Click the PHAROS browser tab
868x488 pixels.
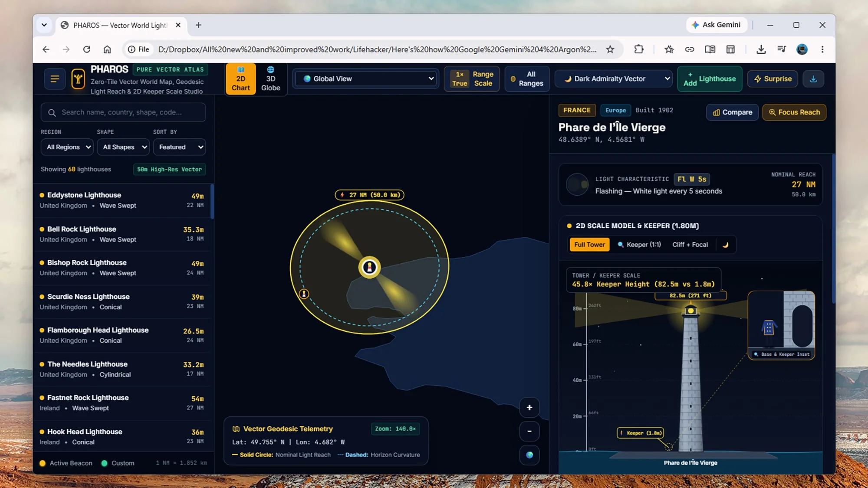point(122,25)
